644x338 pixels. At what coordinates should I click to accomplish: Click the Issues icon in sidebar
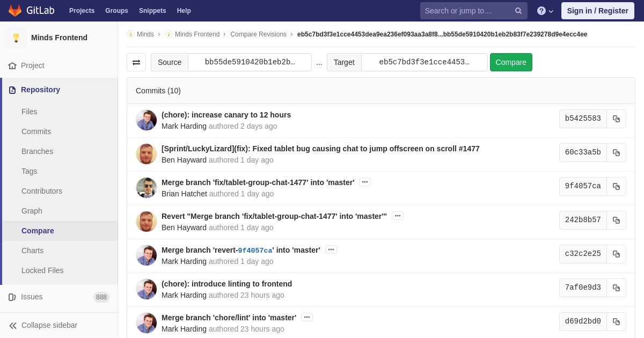12,297
